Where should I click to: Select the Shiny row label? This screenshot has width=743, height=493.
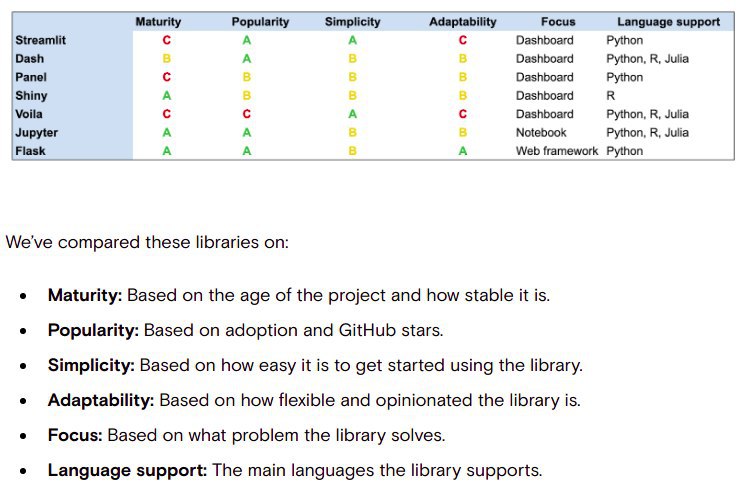click(31, 96)
